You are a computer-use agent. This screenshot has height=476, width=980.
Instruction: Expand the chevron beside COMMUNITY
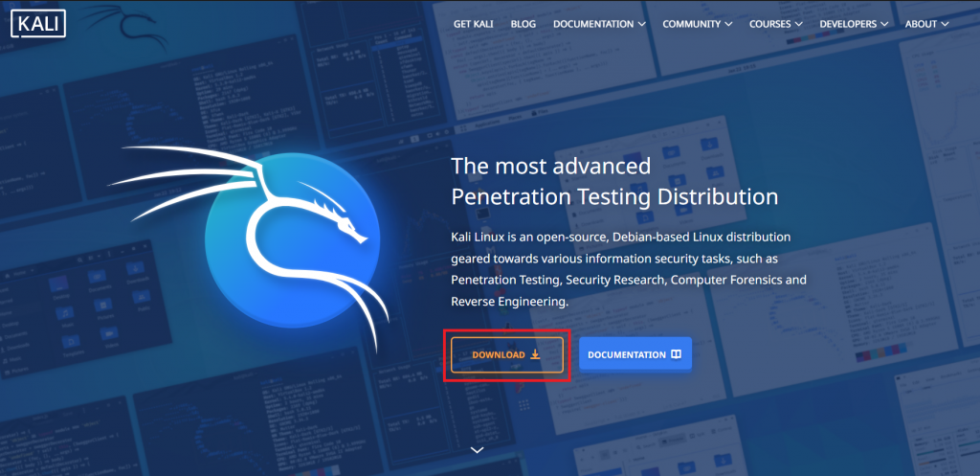tap(728, 24)
